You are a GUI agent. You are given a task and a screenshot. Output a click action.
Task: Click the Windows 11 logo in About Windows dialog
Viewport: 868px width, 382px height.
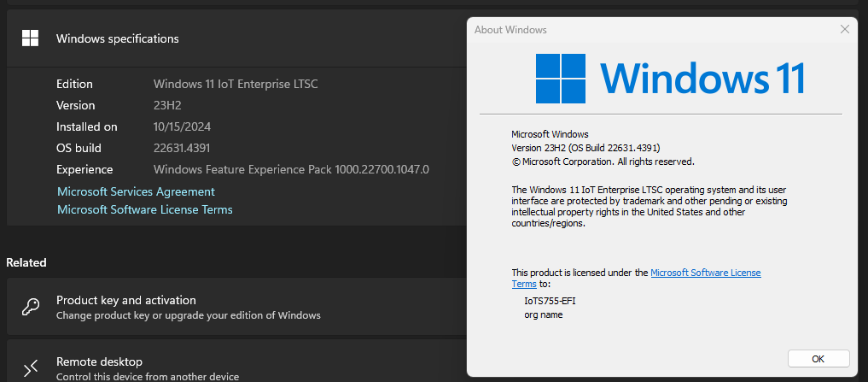(670, 78)
